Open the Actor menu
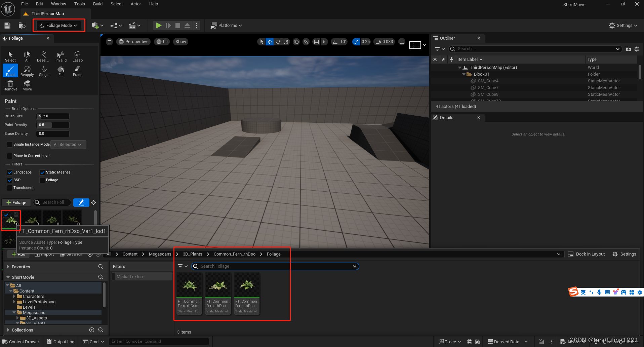Screen dimensions: 644x347 pyautogui.click(x=136, y=4)
